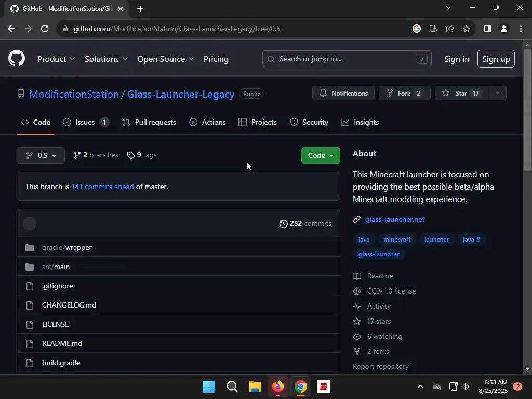Expand the star lists dropdown arrow
This screenshot has width=532, height=399.
pyautogui.click(x=498, y=93)
